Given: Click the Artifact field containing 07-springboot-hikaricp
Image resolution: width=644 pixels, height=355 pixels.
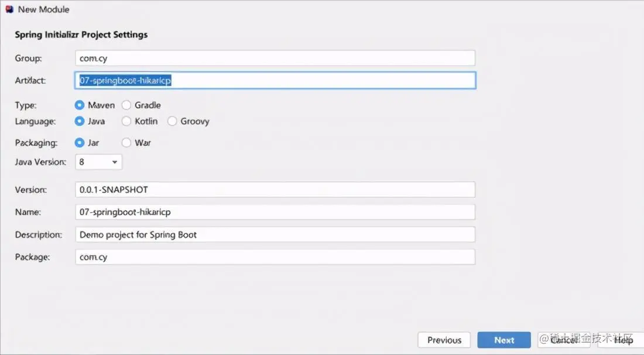Looking at the screenshot, I should pyautogui.click(x=275, y=80).
